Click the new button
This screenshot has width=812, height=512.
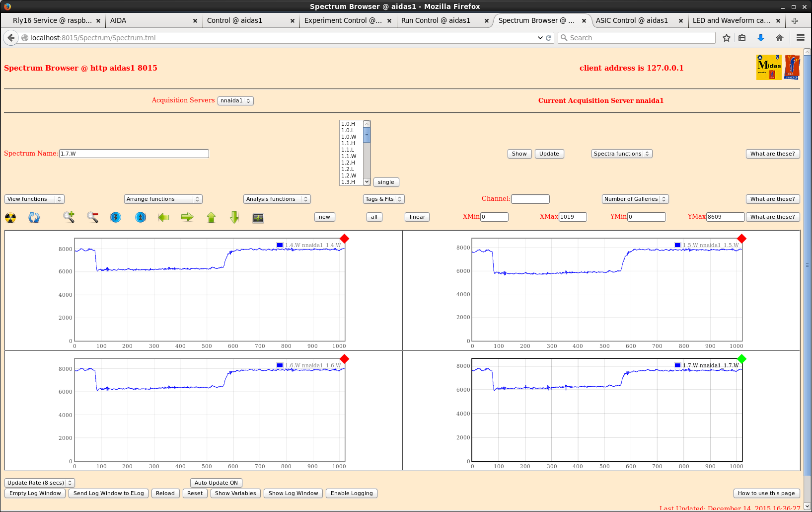coord(325,217)
